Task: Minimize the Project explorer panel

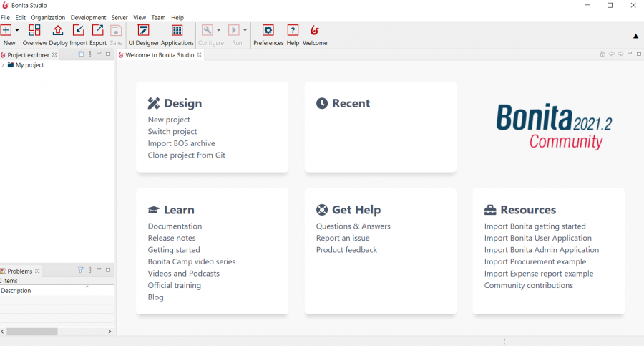Action: pos(99,54)
